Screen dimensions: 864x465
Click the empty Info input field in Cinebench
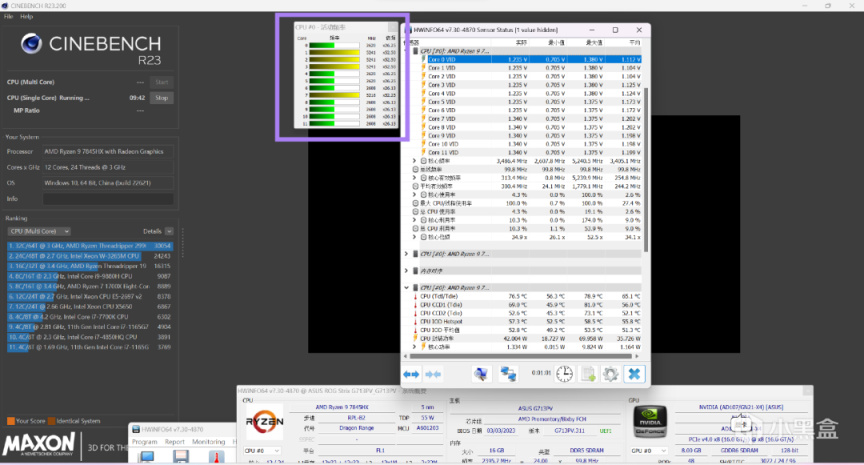(108, 199)
